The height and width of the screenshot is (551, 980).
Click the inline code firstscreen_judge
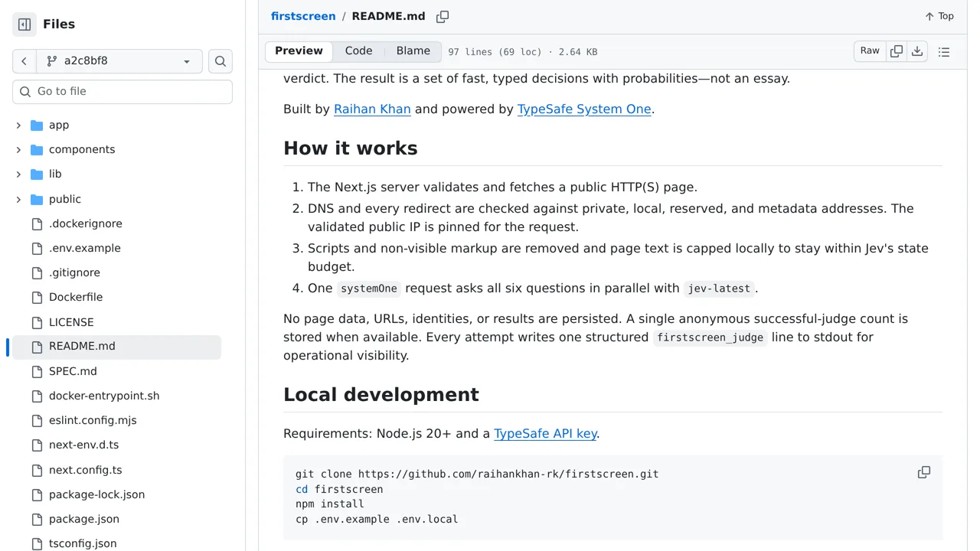[710, 337]
